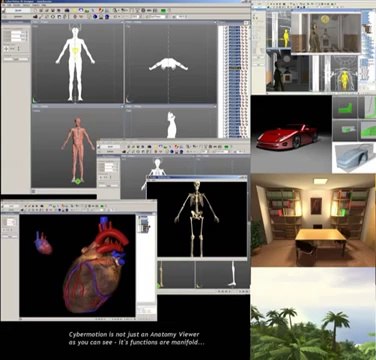
Task: Click the skeleton in the black render window
Action: [197, 218]
